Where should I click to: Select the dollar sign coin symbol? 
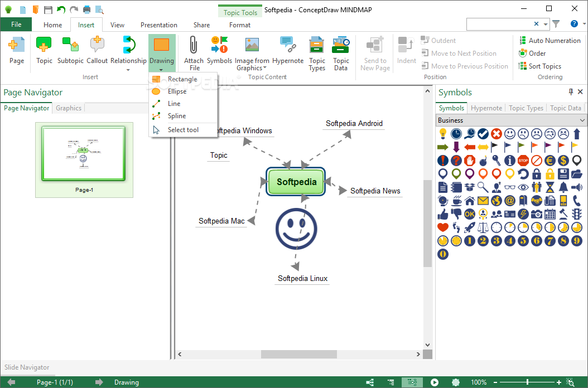563,161
